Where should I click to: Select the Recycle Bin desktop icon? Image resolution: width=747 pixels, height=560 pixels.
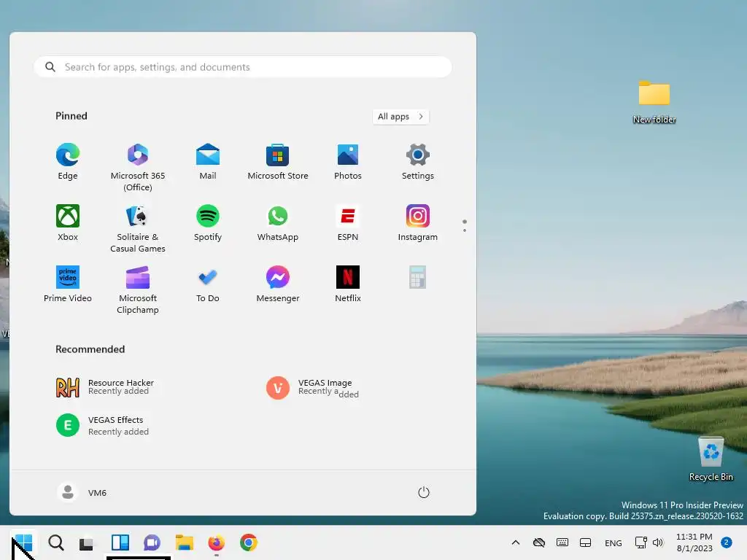711,459
